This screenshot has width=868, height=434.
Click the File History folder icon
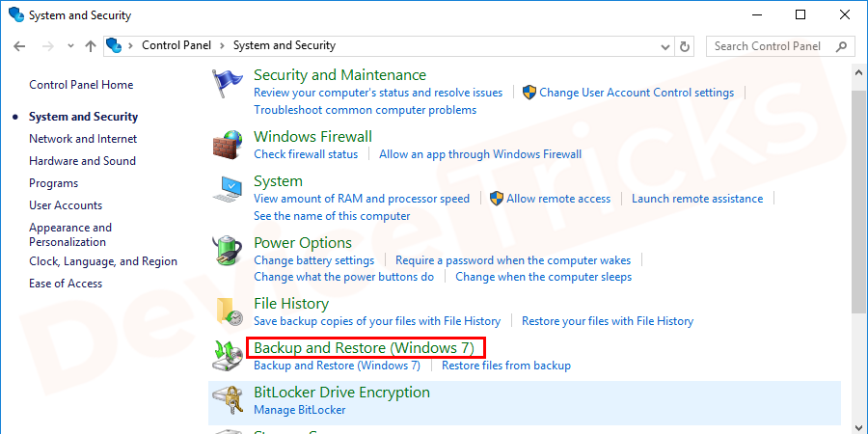point(228,311)
